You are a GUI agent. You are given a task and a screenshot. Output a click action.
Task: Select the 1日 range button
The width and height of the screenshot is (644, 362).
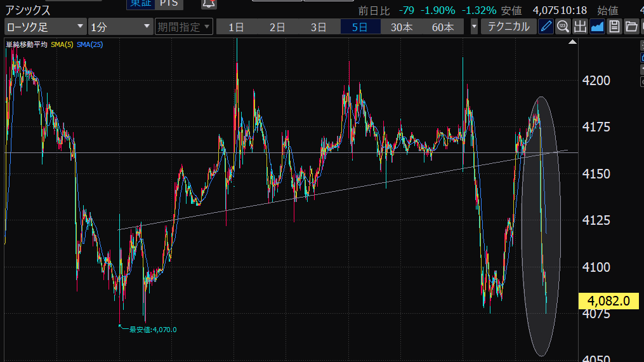pos(236,27)
